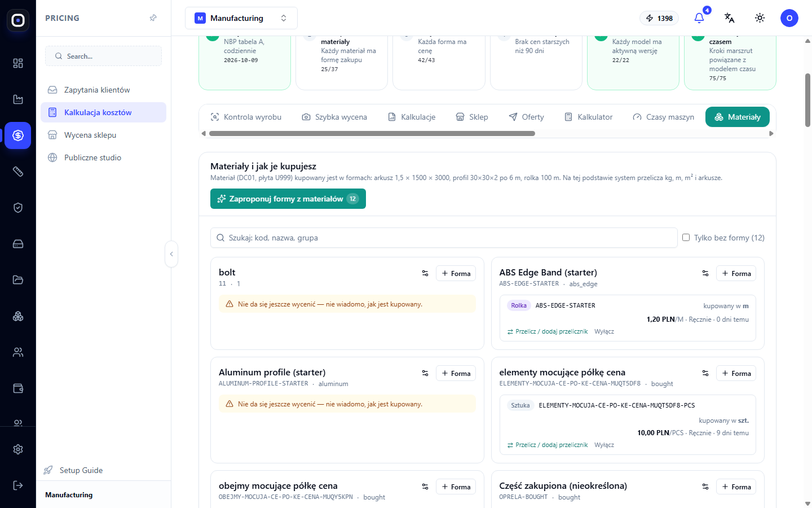Click 'Zaproponuj formy z materiałów' button
812x508 pixels.
coord(288,199)
